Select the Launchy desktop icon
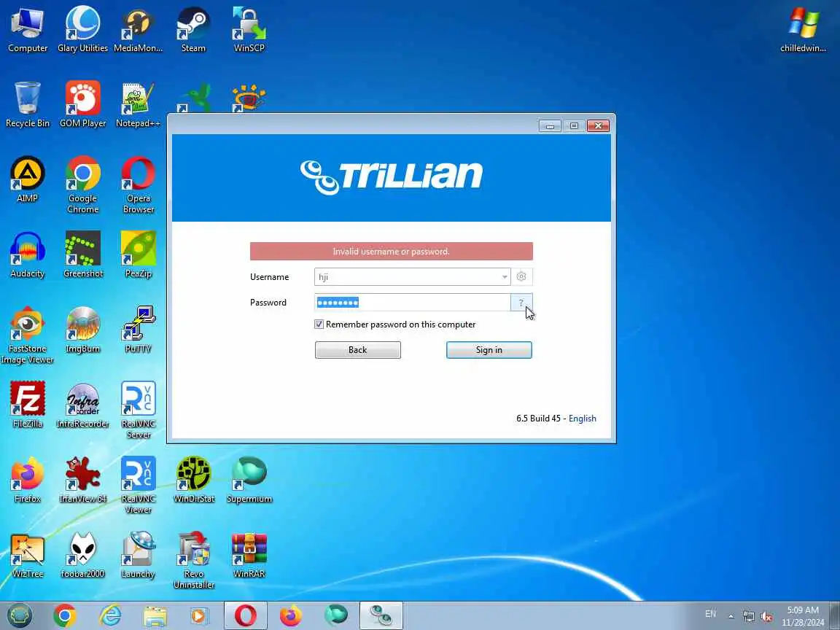The height and width of the screenshot is (630, 840). 139,554
